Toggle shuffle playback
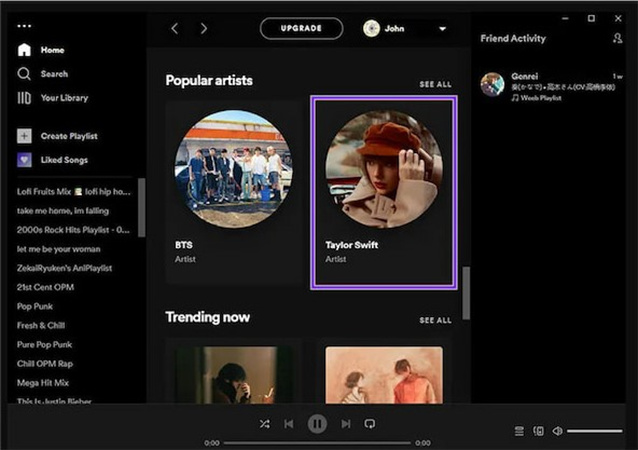The width and height of the screenshot is (638, 450). coord(264,424)
